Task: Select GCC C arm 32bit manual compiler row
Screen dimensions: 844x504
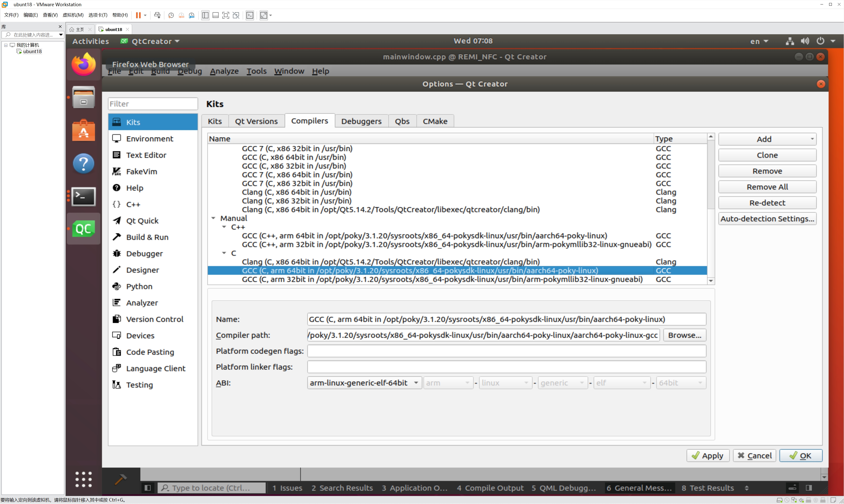Action: click(457, 279)
